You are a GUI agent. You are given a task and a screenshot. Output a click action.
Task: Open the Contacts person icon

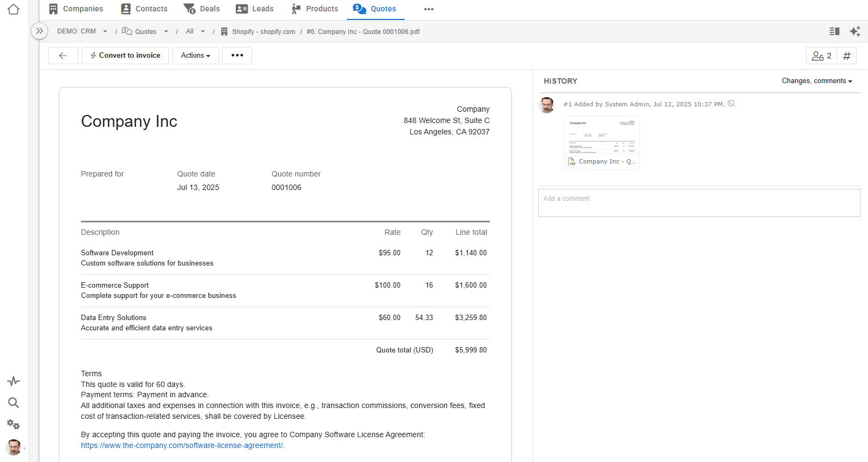point(126,9)
